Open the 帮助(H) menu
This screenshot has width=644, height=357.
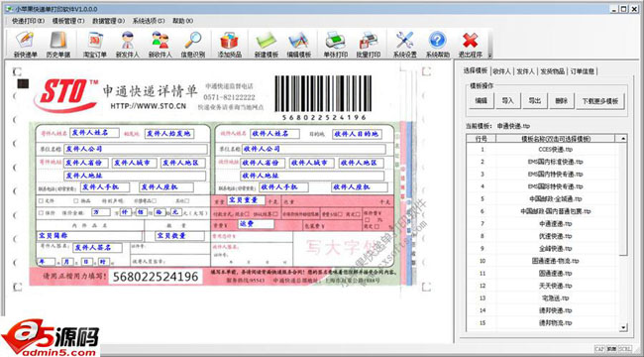point(182,21)
